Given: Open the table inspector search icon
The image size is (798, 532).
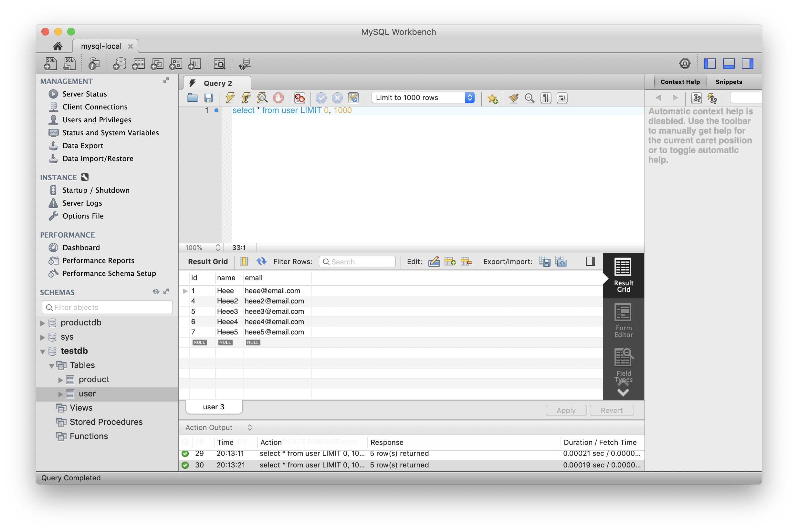Looking at the screenshot, I should pos(219,64).
